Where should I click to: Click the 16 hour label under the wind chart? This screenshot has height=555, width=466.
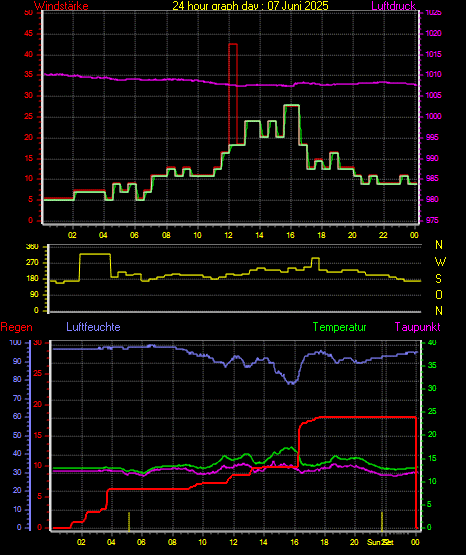point(290,235)
